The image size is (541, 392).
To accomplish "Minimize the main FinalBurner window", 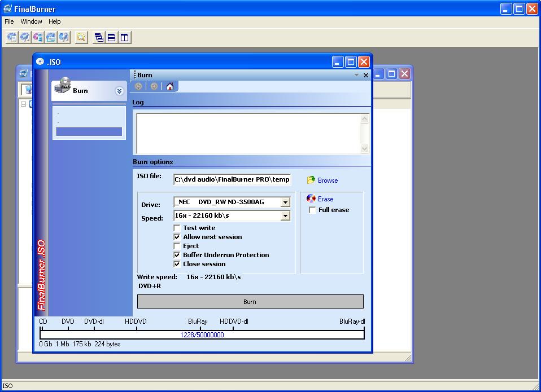I will 506,9.
